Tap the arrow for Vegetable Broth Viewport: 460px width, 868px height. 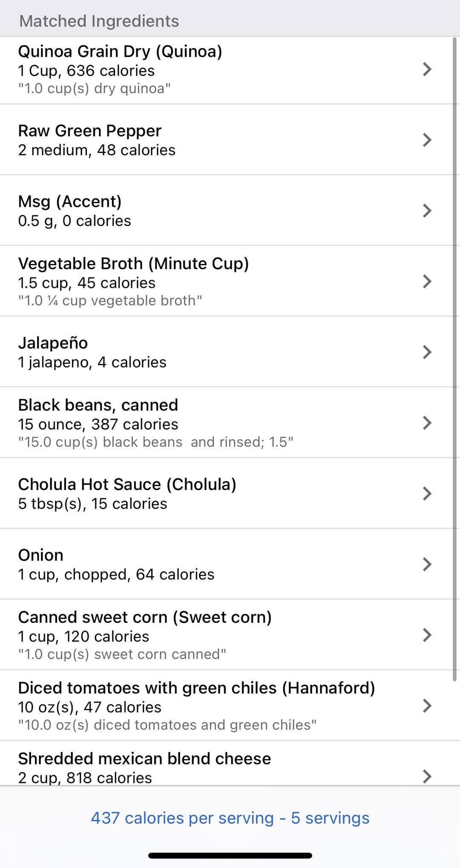(x=427, y=281)
